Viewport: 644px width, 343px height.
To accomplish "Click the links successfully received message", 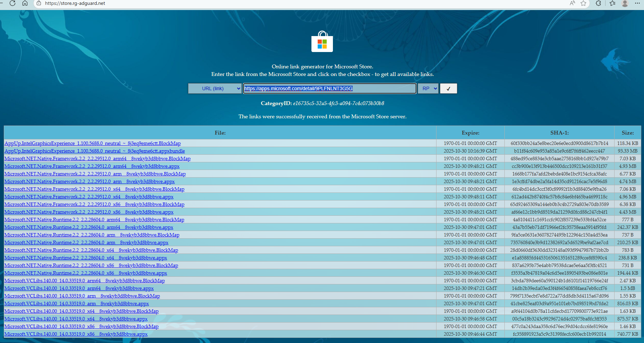I will tap(323, 117).
